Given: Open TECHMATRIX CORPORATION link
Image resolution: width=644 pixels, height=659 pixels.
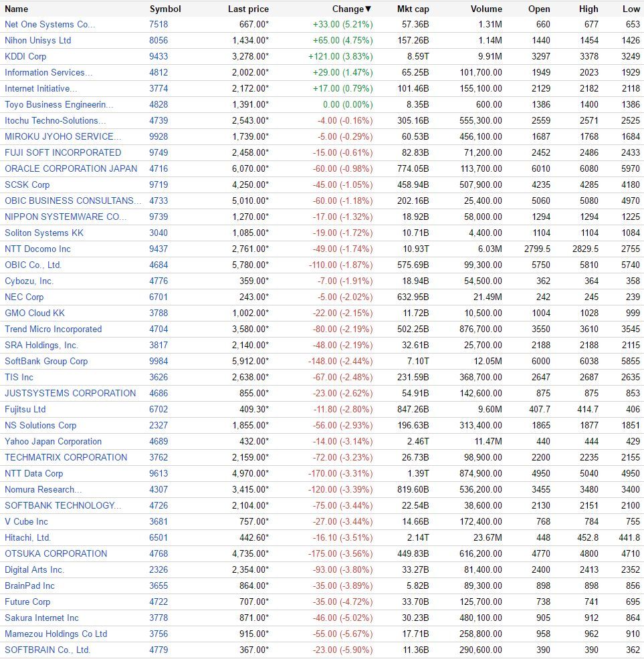Looking at the screenshot, I should coord(66,457).
